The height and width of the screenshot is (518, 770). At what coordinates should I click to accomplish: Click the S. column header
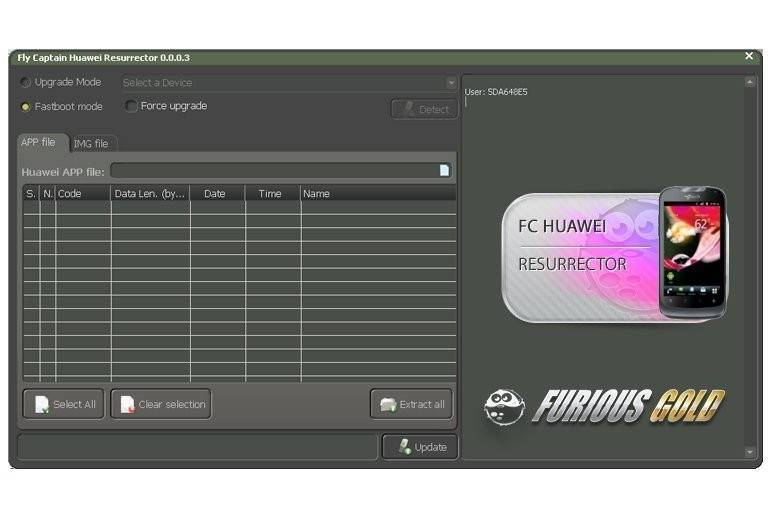pos(31,193)
